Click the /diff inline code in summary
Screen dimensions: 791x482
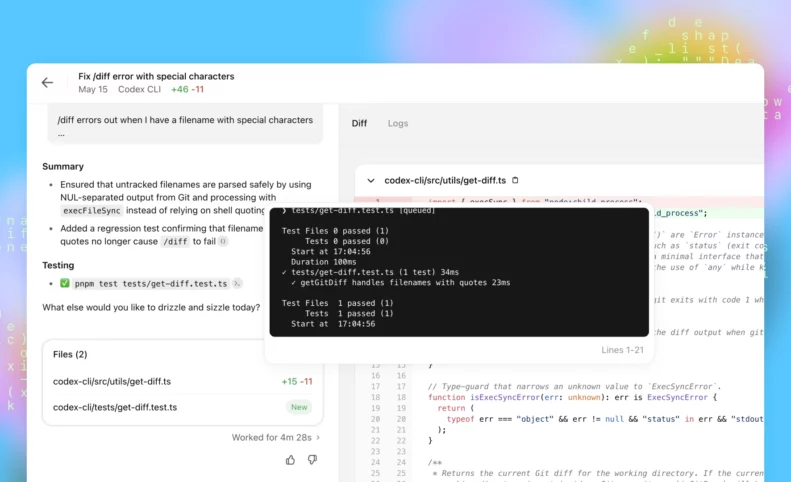pyautogui.click(x=175, y=242)
